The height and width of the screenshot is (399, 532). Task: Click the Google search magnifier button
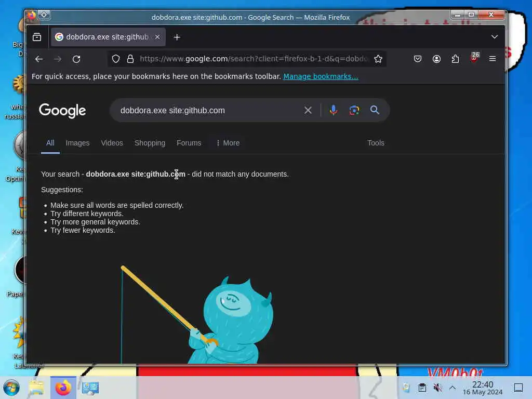(375, 110)
